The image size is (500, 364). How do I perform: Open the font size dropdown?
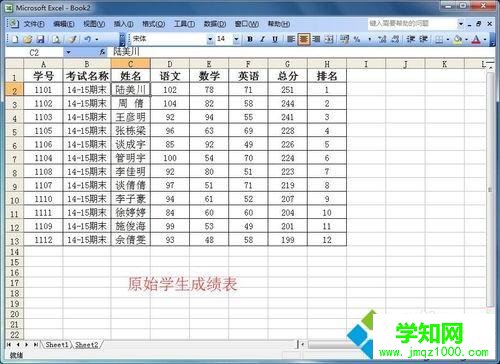(x=236, y=39)
